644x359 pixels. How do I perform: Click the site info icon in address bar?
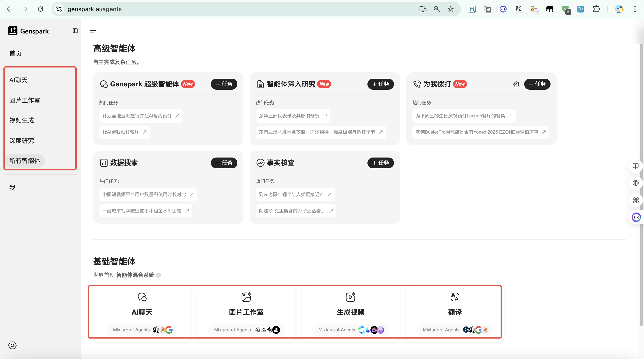click(x=59, y=9)
